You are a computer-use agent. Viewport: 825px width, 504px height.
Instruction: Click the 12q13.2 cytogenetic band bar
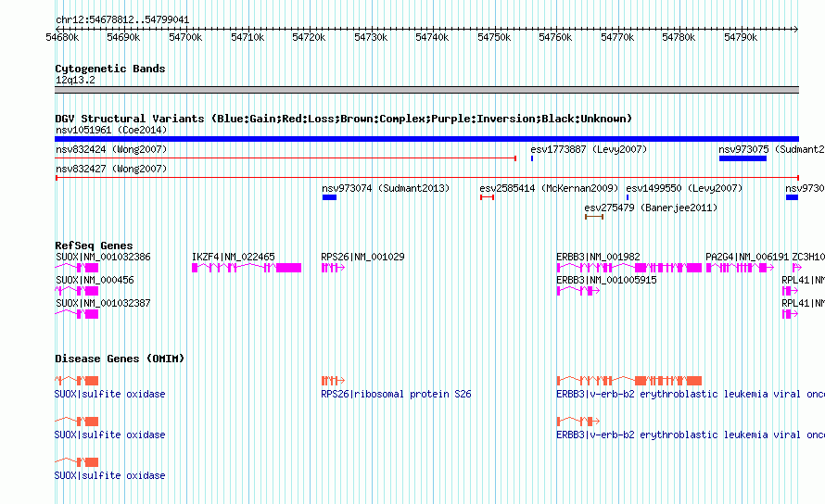click(426, 90)
